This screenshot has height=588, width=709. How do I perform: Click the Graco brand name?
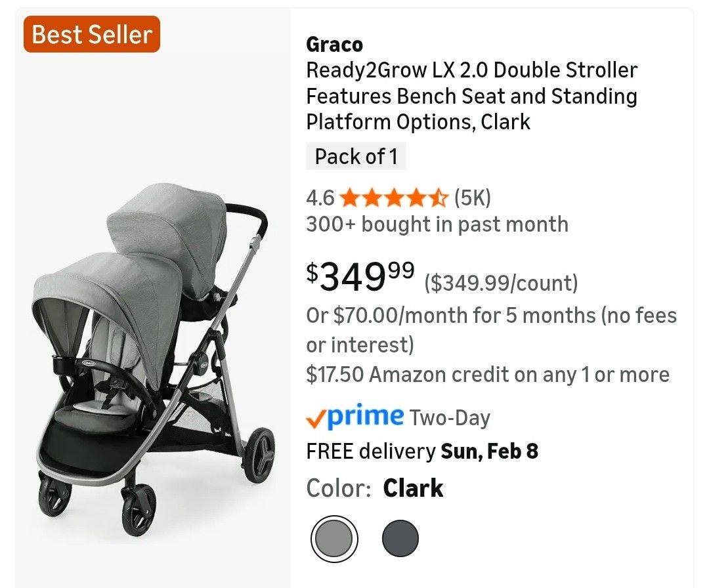(x=334, y=45)
